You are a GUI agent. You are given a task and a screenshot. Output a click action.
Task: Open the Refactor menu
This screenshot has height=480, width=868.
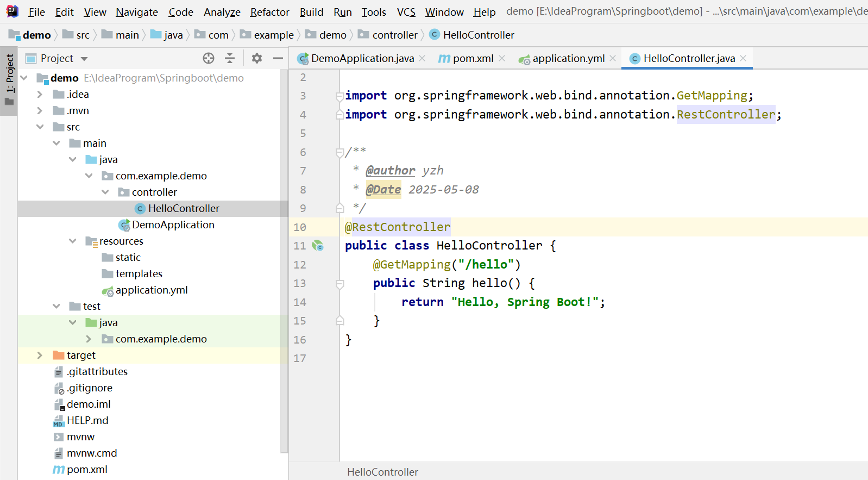pos(269,12)
